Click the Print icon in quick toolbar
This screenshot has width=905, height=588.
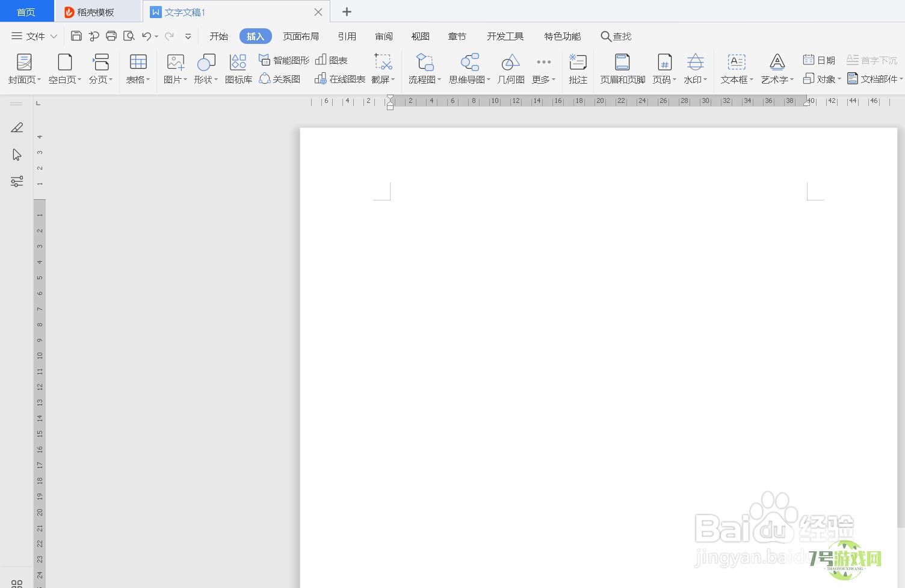[x=111, y=36]
